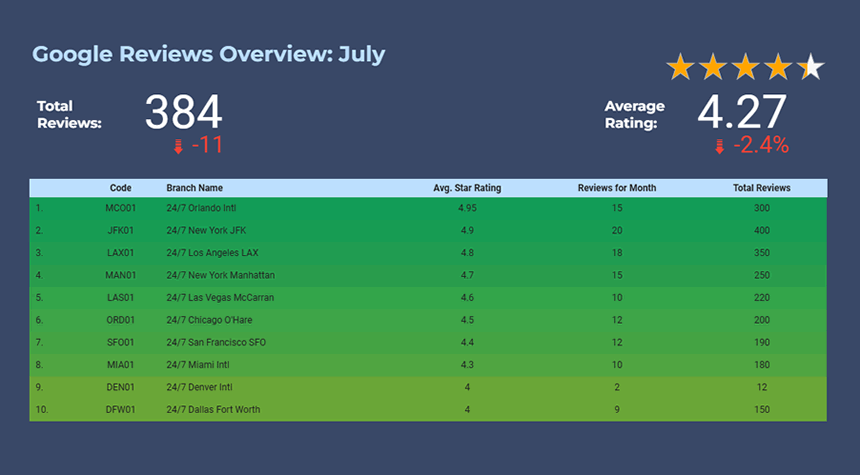Select branch code DEN01
Screen dimensions: 860x475
tap(121, 387)
